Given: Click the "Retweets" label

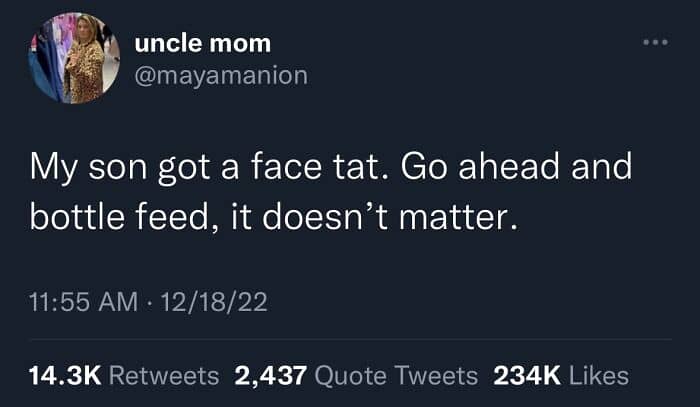Looking at the screenshot, I should click(163, 375).
